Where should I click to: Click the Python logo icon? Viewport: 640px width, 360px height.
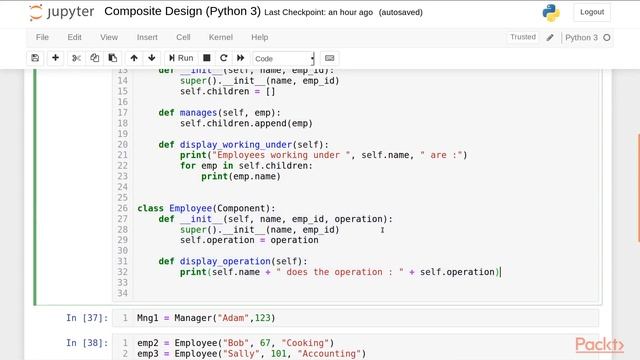pos(551,13)
